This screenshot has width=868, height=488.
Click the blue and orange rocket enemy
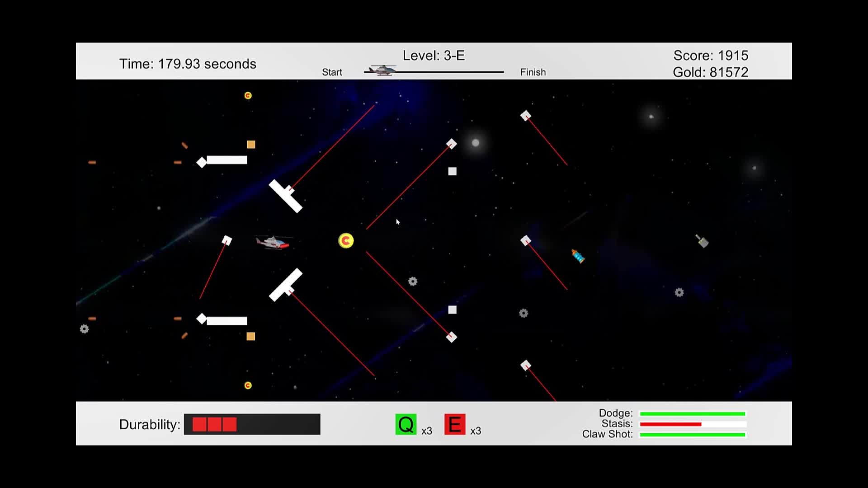[578, 256]
